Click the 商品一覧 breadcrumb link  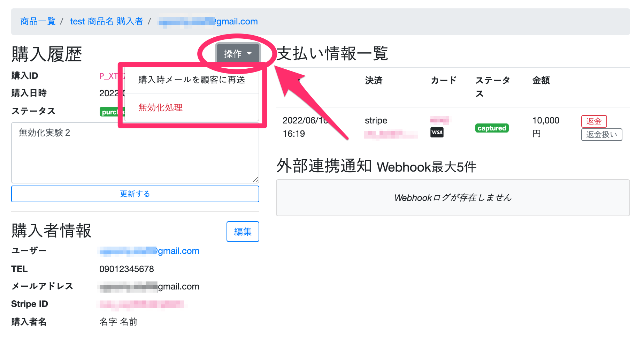tap(38, 21)
